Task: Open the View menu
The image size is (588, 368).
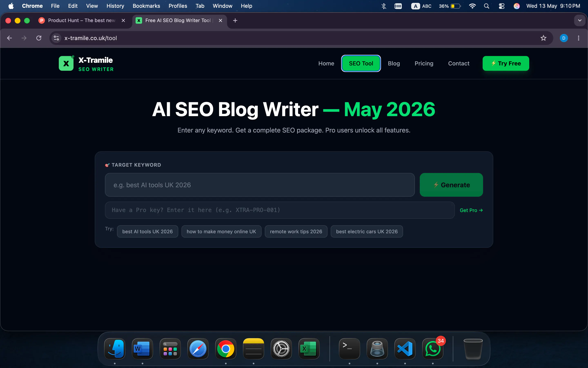Action: (x=92, y=6)
